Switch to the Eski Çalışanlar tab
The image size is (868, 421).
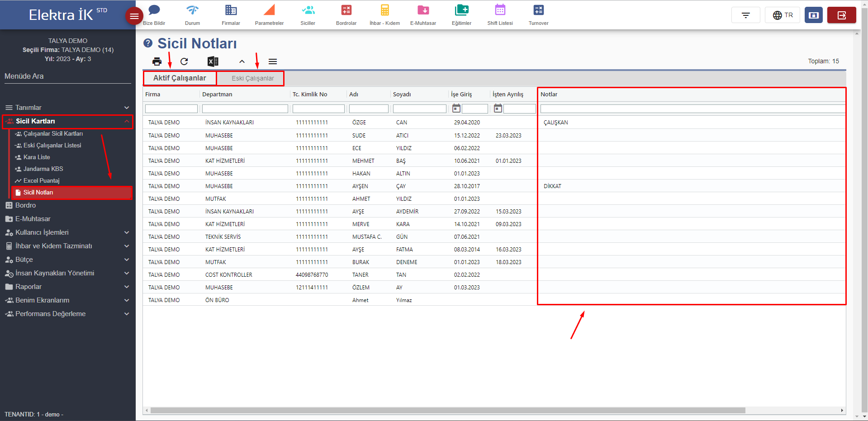point(252,78)
